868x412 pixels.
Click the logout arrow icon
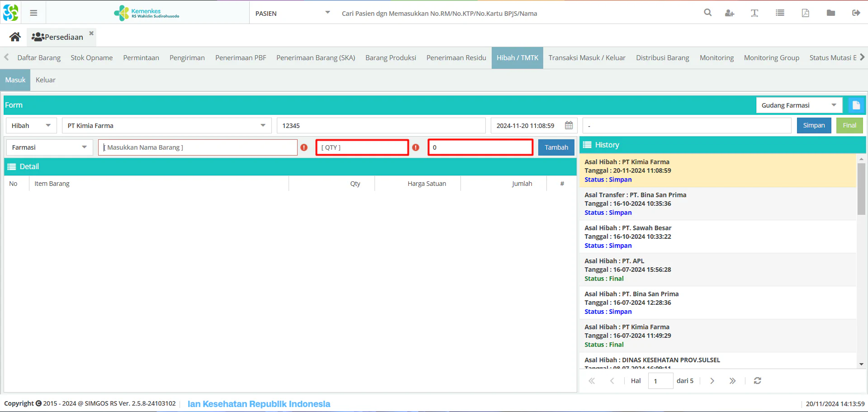tap(856, 13)
